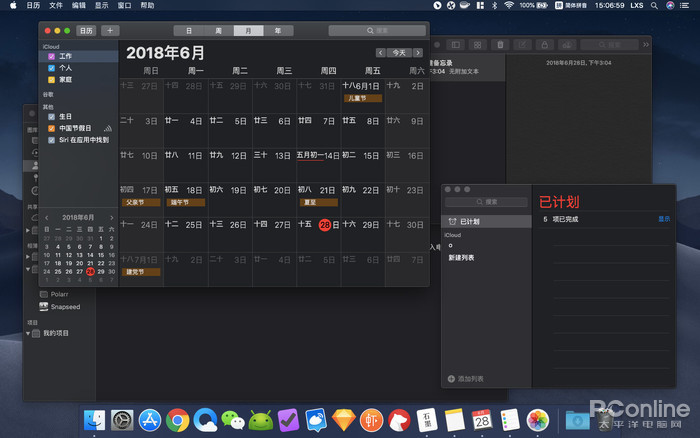
Task: Launch Google Chrome from the Dock
Action: pyautogui.click(x=177, y=420)
